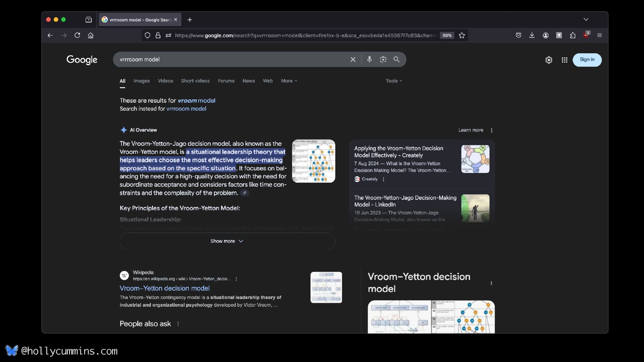Image resolution: width=644 pixels, height=362 pixels.
Task: Click the Sign in button
Action: click(x=587, y=60)
